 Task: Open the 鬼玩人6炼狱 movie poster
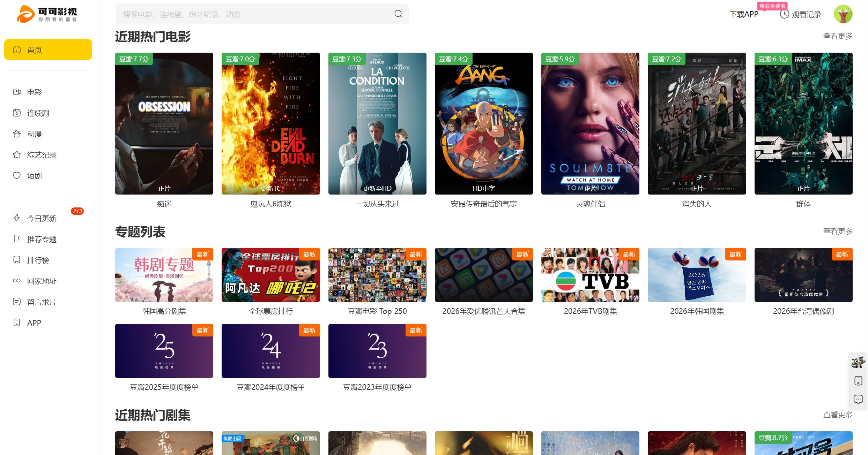tap(270, 123)
